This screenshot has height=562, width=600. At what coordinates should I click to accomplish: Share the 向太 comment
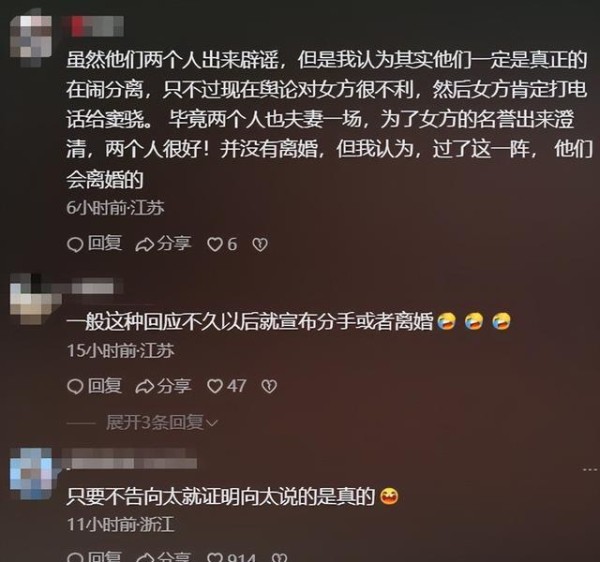[x=163, y=557]
